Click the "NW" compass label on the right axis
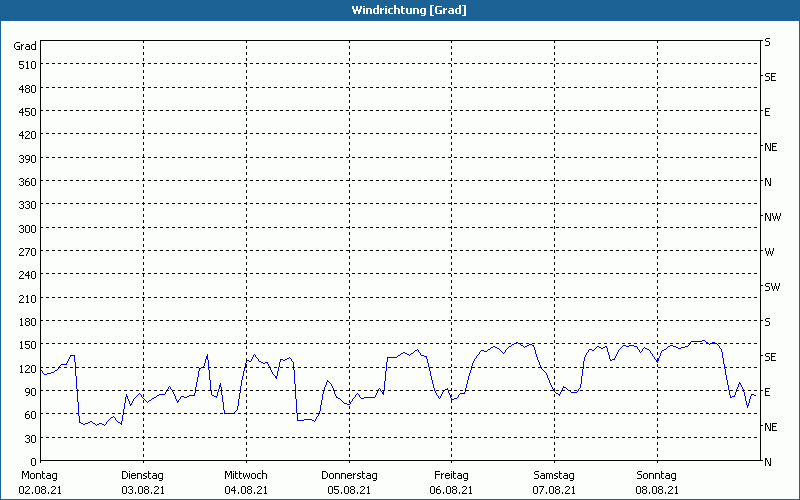The height and width of the screenshot is (500, 800). tap(772, 217)
